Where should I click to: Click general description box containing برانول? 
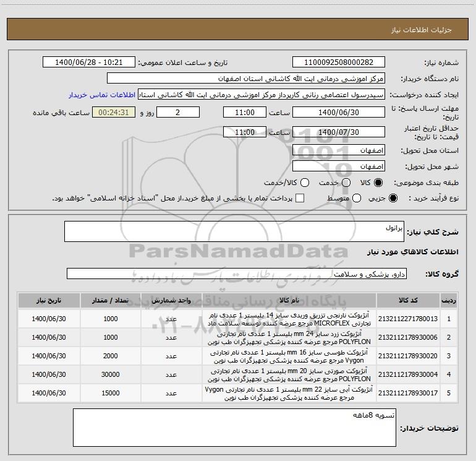pyautogui.click(x=234, y=231)
